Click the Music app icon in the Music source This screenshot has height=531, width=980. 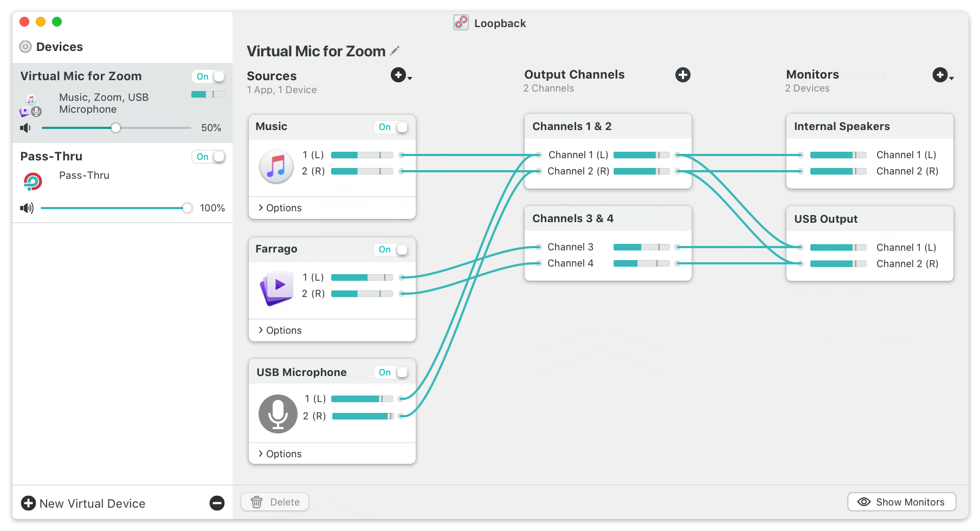[x=276, y=166]
